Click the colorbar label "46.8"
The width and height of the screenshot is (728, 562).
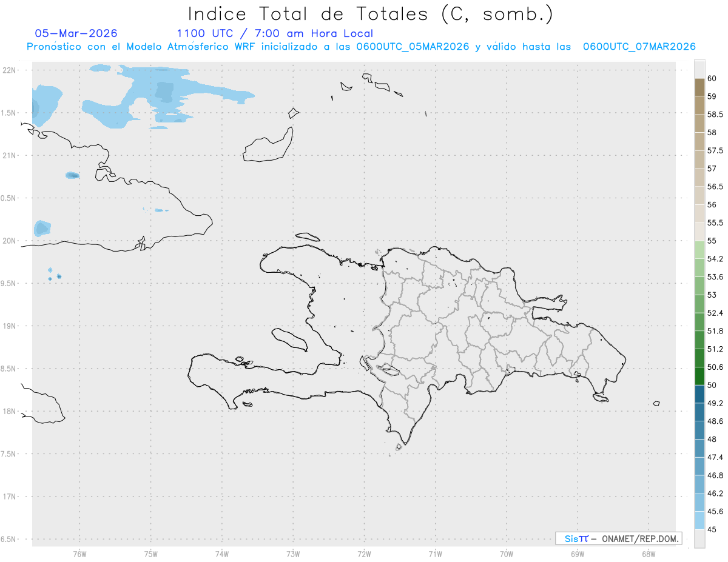point(715,475)
